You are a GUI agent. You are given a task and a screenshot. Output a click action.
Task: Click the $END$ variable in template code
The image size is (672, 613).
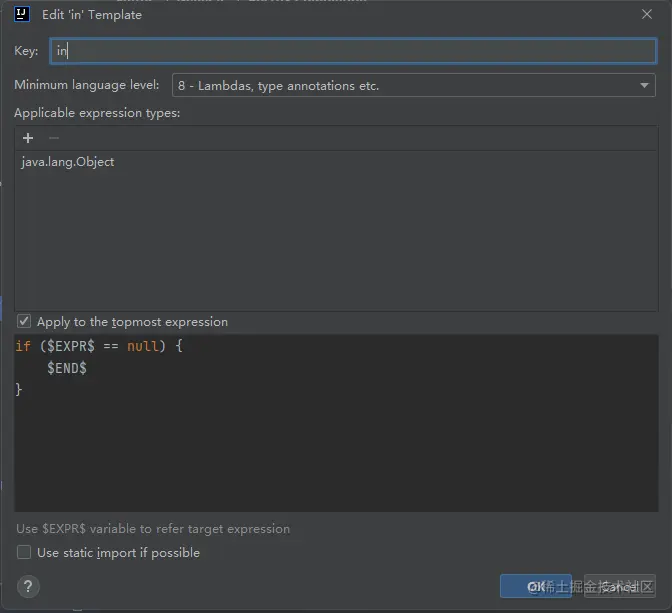coord(67,368)
